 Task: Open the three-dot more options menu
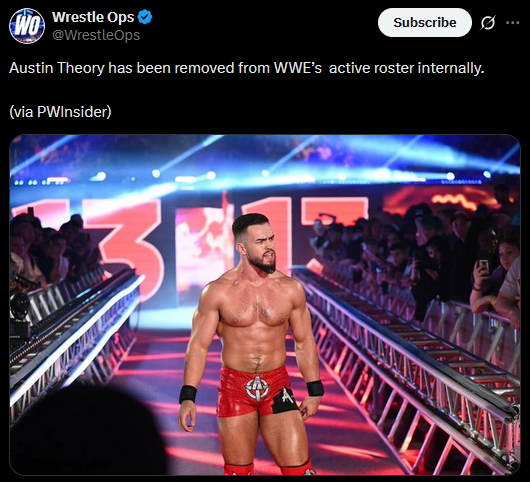[512, 23]
